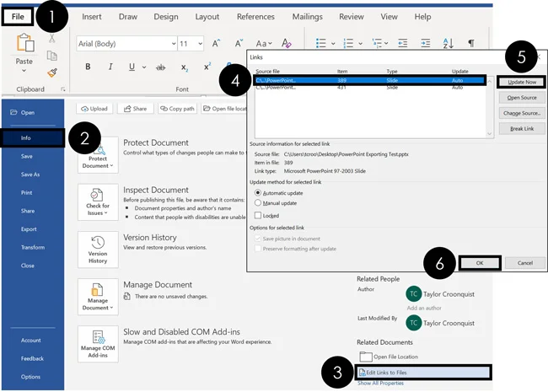The image size is (548, 392).
Task: Open Check for Issues button
Action: 98,202
